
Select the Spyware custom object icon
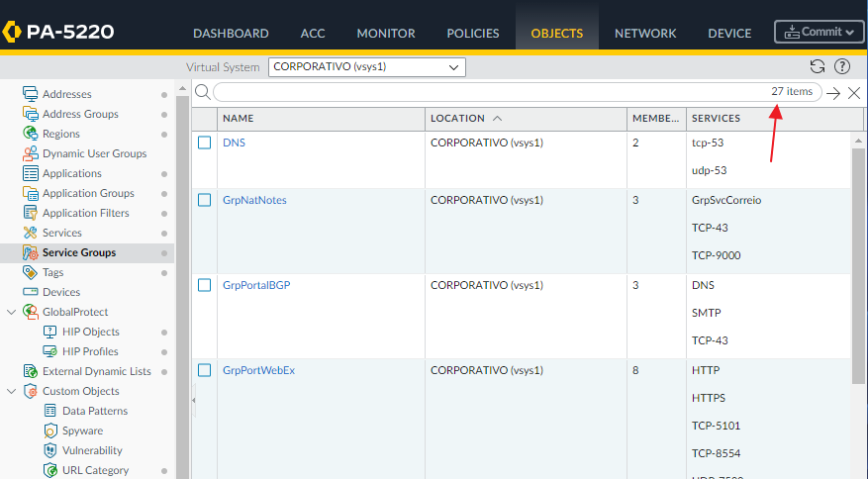[52, 431]
